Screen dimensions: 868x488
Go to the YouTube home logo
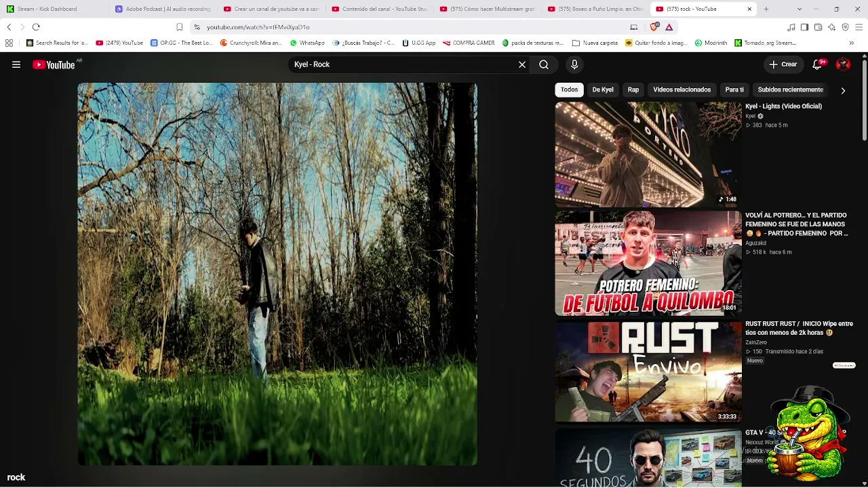54,64
